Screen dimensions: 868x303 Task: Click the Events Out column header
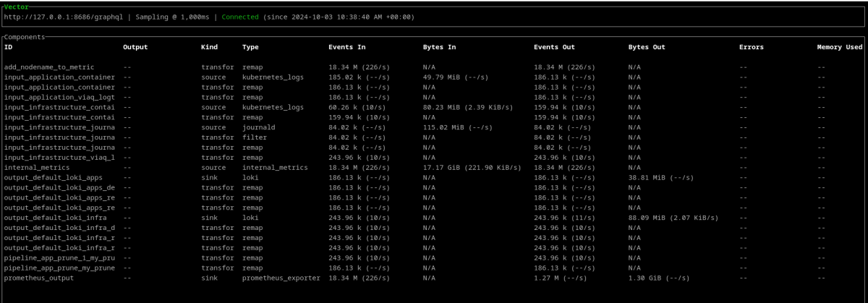[554, 47]
